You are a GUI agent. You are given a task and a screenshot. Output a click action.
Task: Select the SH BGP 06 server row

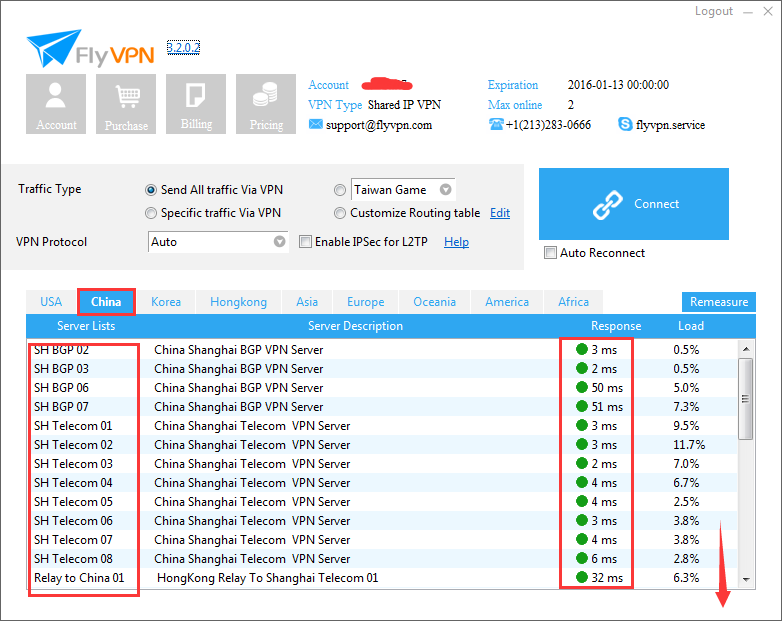pos(383,388)
